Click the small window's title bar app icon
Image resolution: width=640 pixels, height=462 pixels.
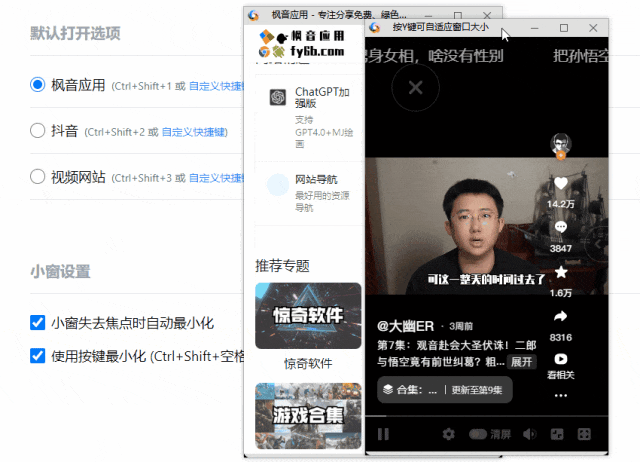375,27
